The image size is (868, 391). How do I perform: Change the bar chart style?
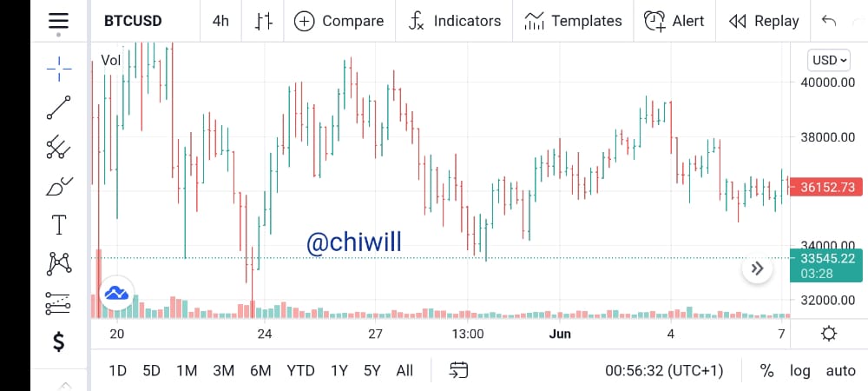(264, 21)
